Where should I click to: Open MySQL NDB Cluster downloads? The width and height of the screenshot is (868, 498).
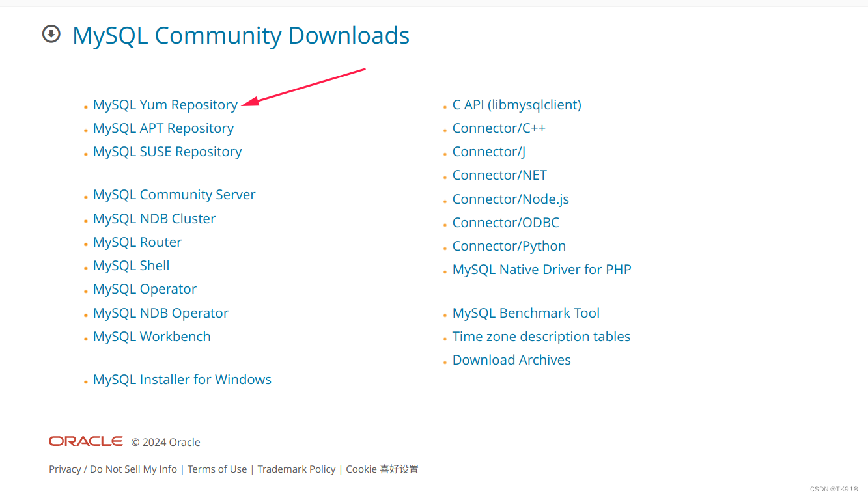(x=154, y=219)
